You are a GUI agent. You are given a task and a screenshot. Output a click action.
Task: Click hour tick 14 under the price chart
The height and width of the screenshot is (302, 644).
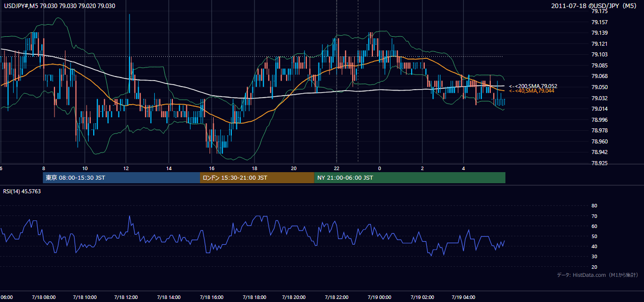(x=169, y=168)
